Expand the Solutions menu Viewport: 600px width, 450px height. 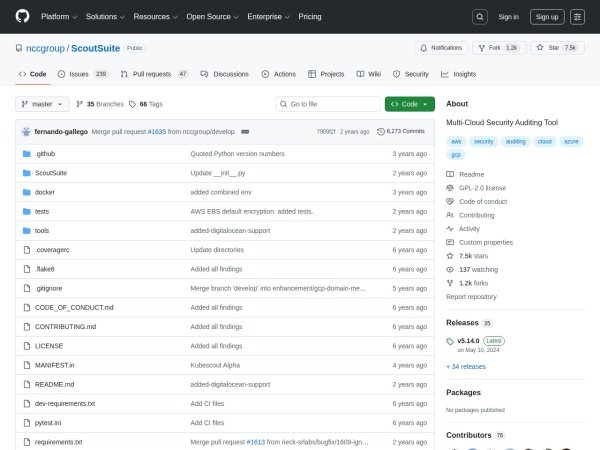pyautogui.click(x=105, y=17)
